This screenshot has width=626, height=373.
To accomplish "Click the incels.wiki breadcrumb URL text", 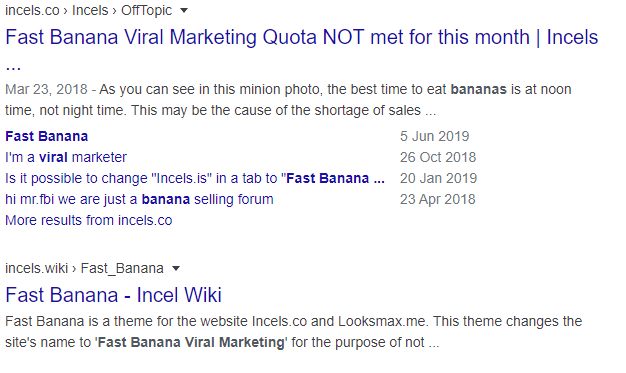I will coord(37,268).
